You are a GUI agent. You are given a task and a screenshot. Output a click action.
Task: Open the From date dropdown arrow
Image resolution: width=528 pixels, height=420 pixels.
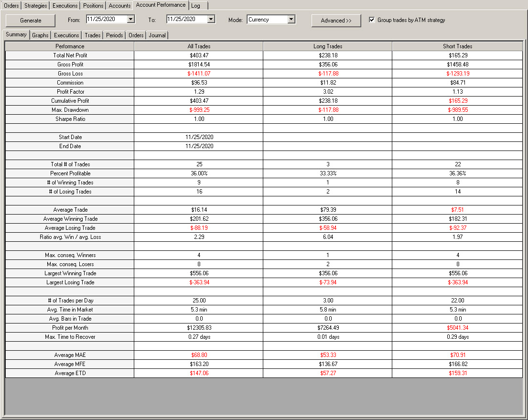[x=130, y=19]
